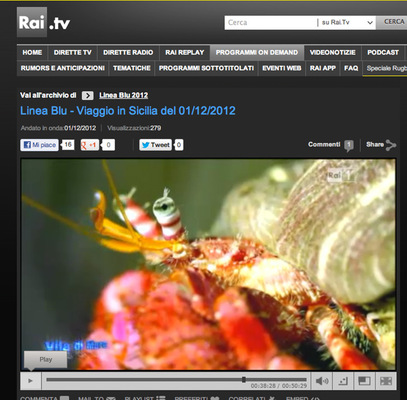Open the Dirette TV menu item
The width and height of the screenshot is (407, 400).
[72, 53]
